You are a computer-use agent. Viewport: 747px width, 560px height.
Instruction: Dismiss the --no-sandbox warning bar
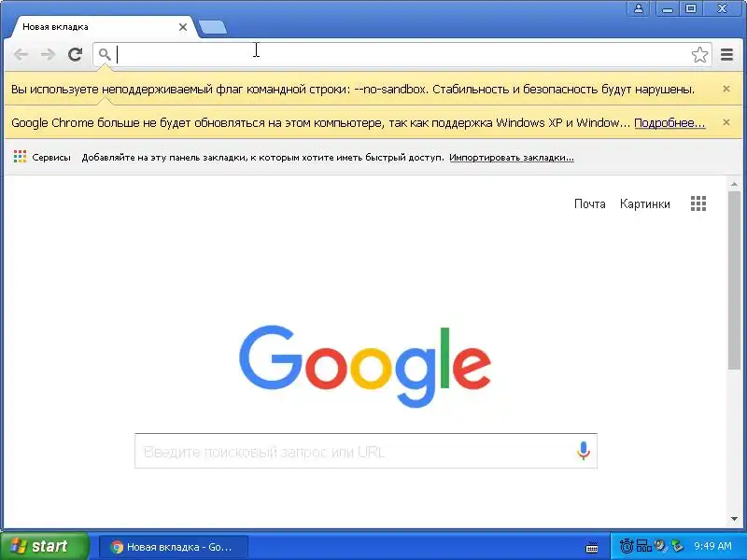[x=726, y=89]
